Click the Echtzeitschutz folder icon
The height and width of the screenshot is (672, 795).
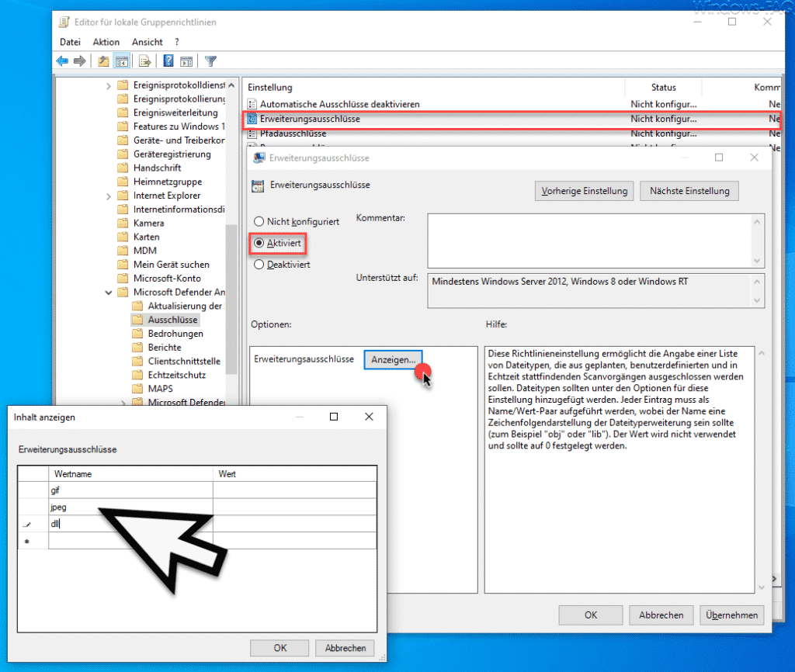(x=137, y=375)
